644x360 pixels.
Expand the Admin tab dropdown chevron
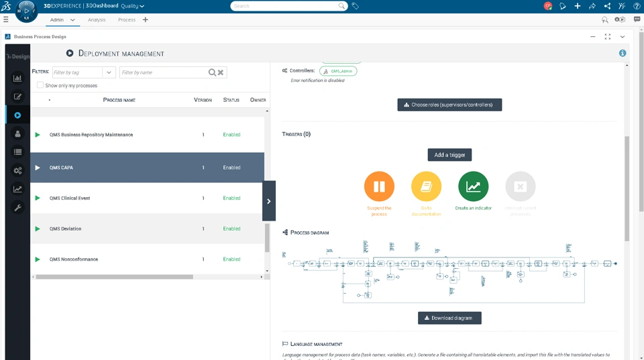(72, 19)
